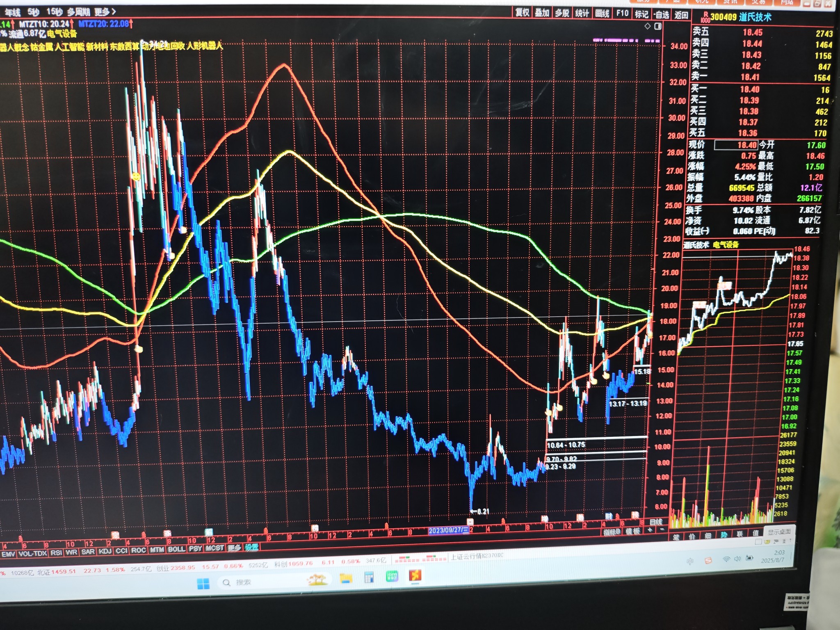840x630 pixels.
Task: Select the 细 detail tab
Action: [708, 535]
